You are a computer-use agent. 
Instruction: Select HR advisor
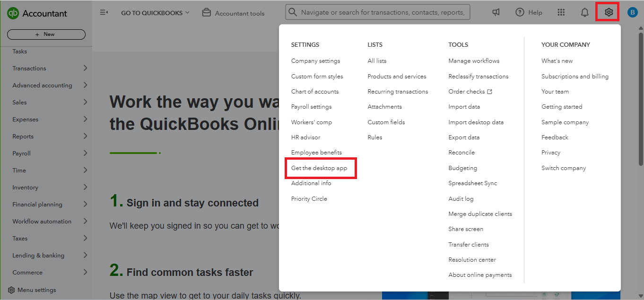(306, 137)
